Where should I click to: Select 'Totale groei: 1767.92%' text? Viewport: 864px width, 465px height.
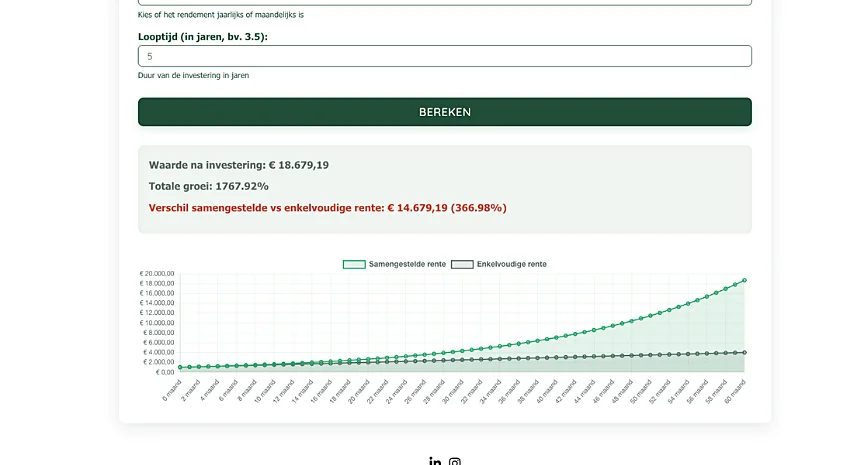tap(208, 186)
